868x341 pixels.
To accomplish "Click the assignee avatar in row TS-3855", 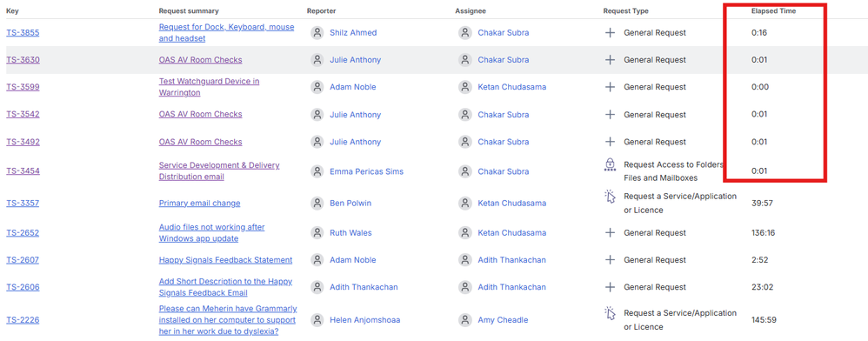I will tap(465, 33).
